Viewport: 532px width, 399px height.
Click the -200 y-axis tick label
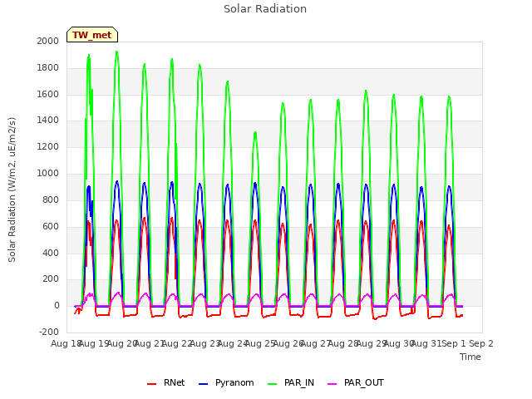(x=49, y=332)
